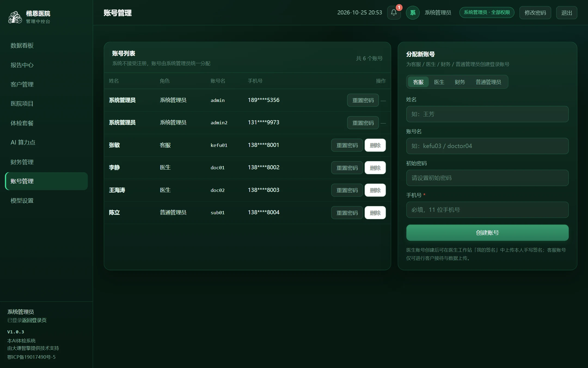Screen dimensions: 588x368
Task: Focus the 手机号 input field
Action: tap(487, 210)
